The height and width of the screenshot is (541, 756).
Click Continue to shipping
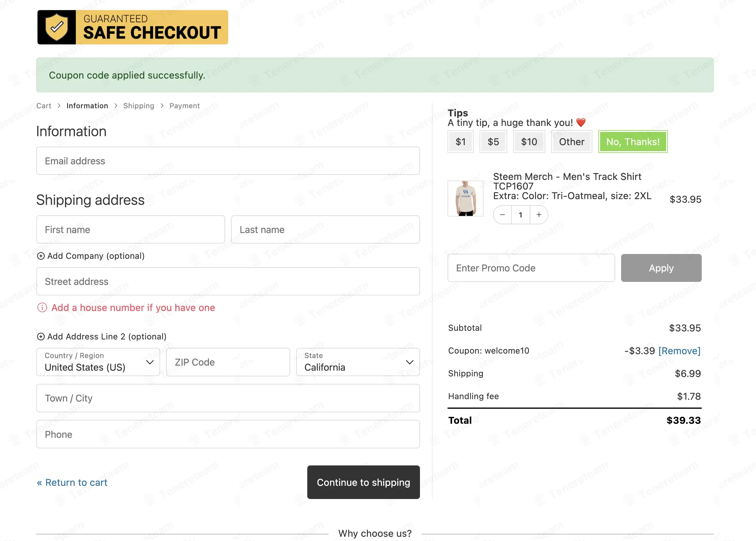363,482
